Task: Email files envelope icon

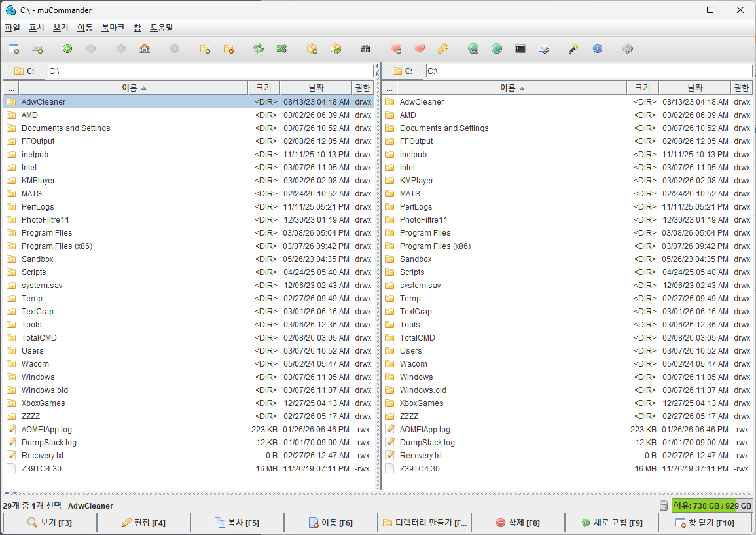Action: (x=544, y=48)
